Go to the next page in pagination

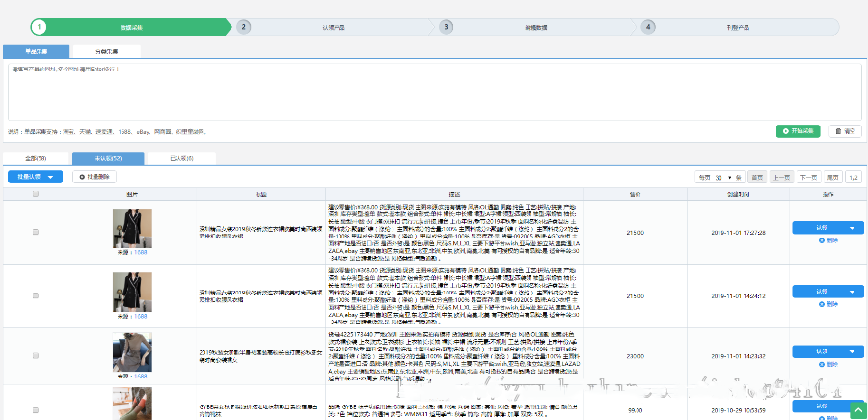(x=808, y=177)
